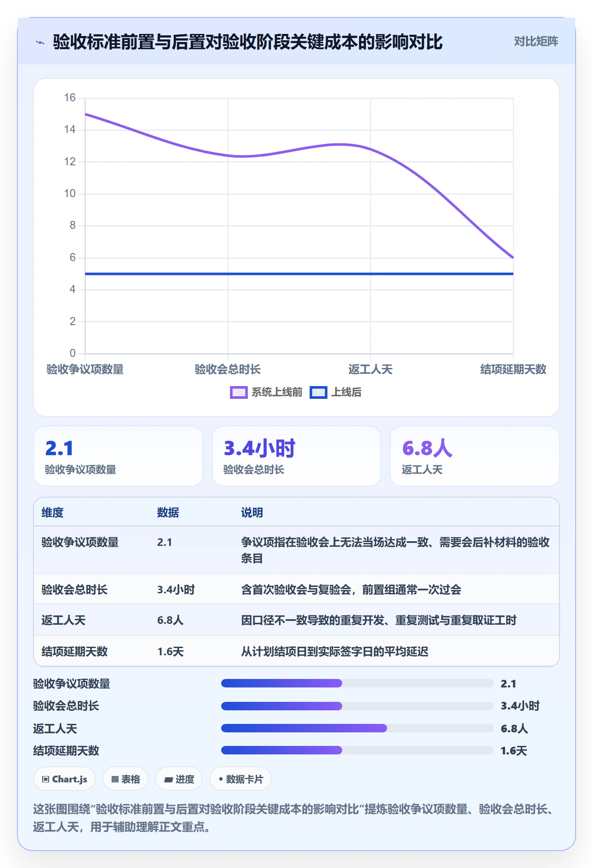593x868 pixels.
Task: Select the 验收会总时长 table row cell
Action: pyautogui.click(x=75, y=590)
